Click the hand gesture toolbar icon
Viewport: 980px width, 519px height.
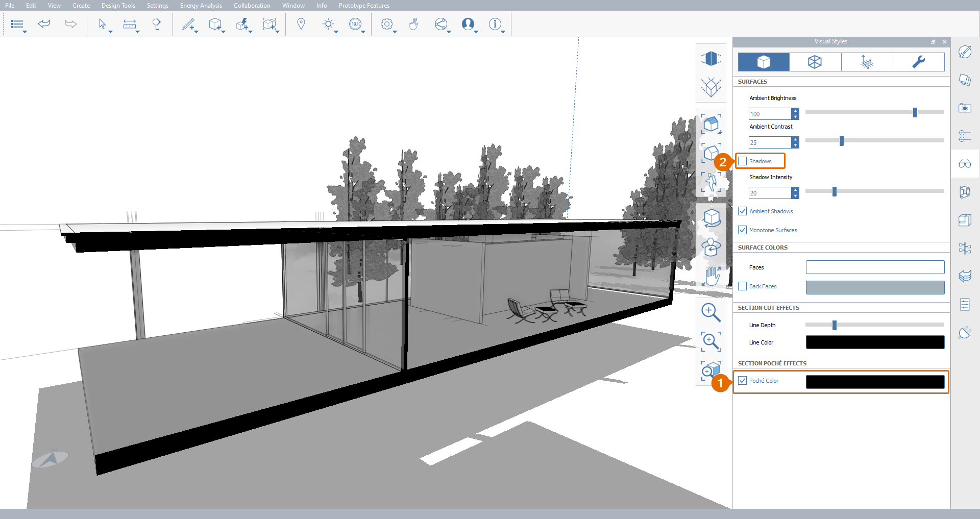tap(414, 23)
